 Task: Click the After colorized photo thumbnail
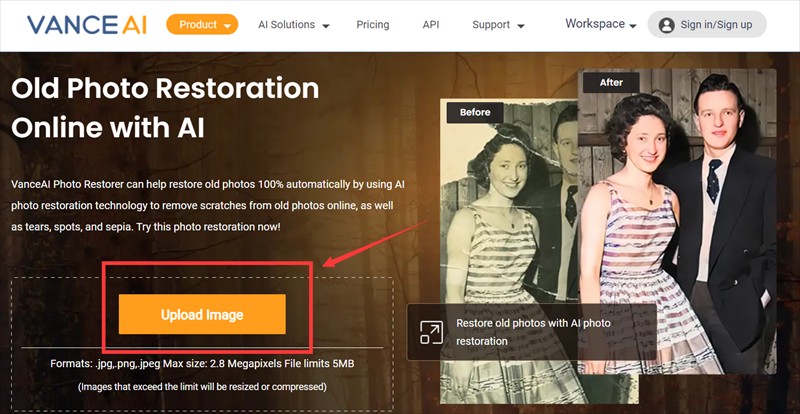coord(677,221)
